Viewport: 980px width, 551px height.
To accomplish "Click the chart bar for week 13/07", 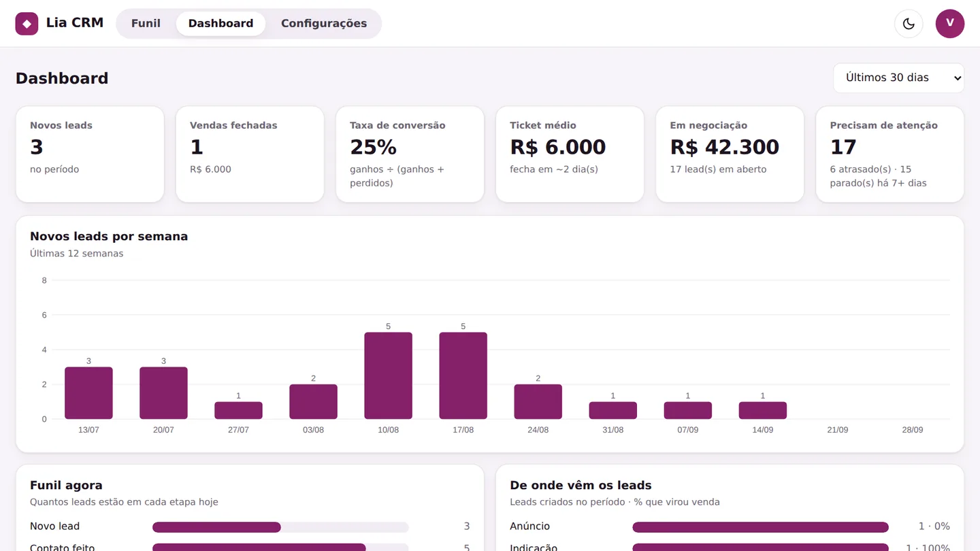I will 88,393.
